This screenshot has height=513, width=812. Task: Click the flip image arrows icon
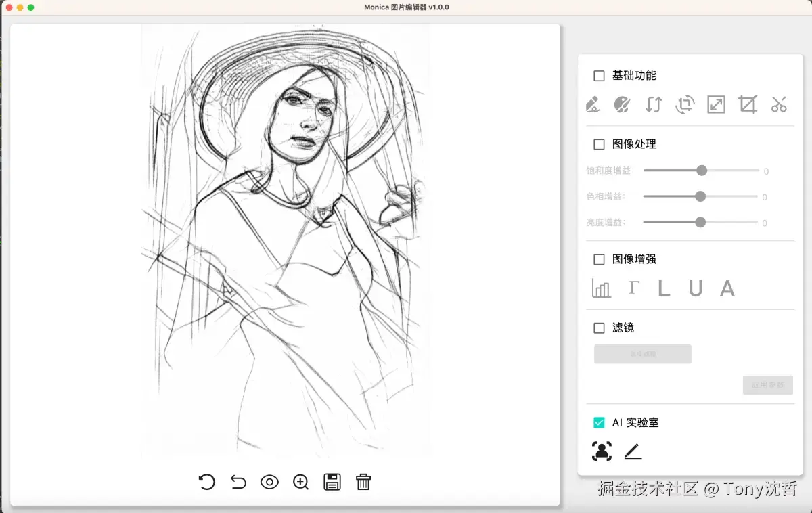click(653, 104)
